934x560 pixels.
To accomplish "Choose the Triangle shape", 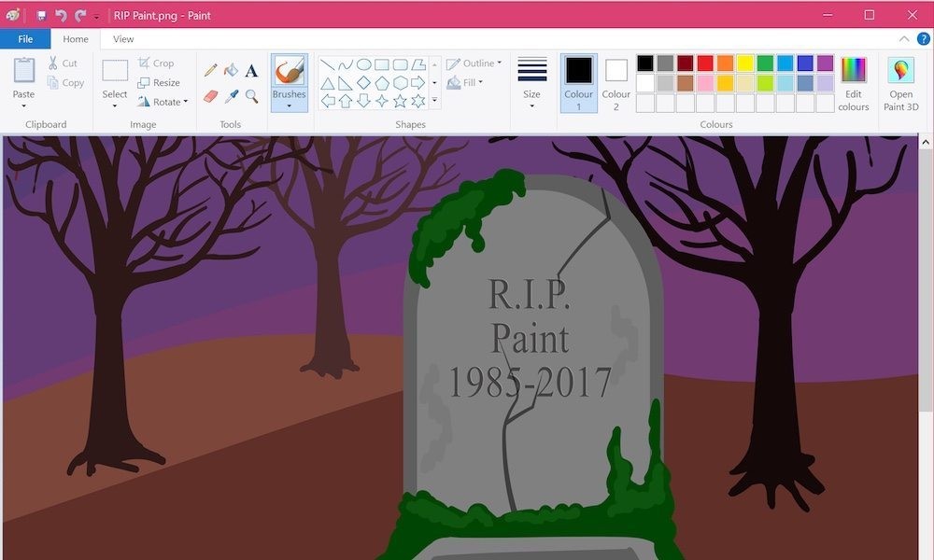I will click(327, 83).
